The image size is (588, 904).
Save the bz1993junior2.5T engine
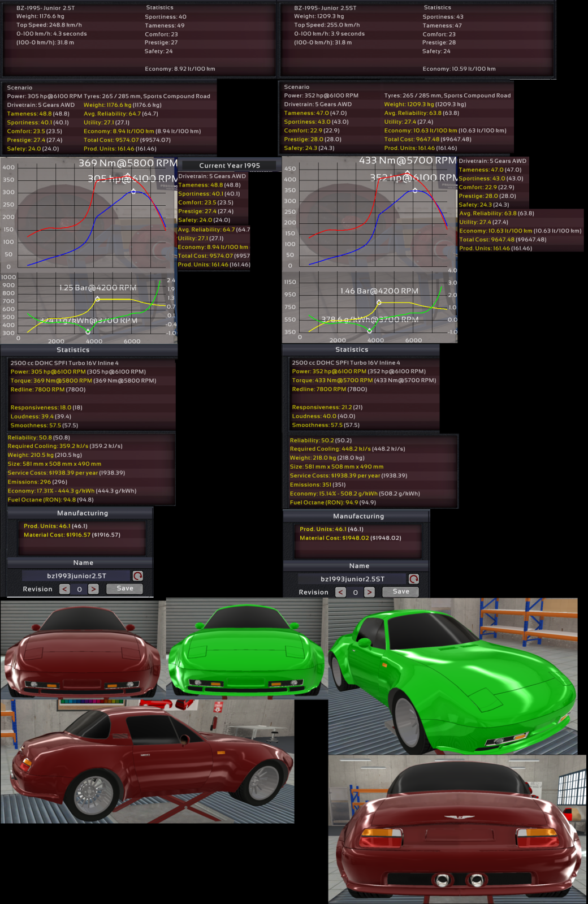click(124, 589)
